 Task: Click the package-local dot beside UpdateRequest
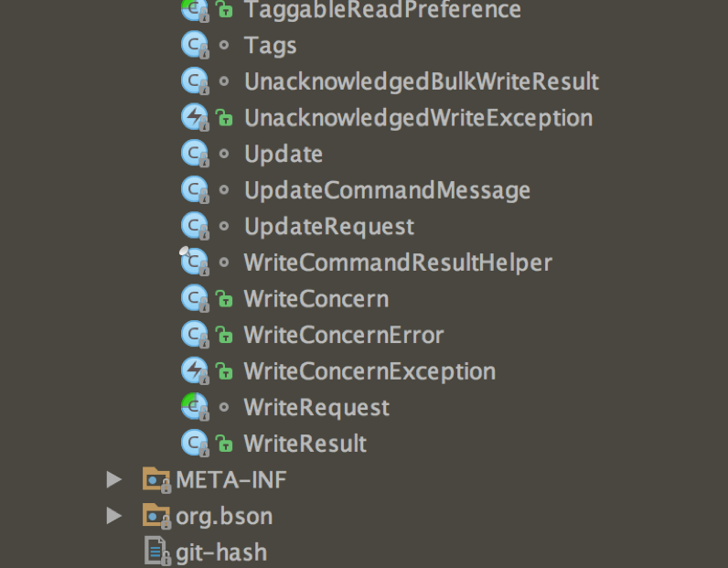tap(224, 226)
